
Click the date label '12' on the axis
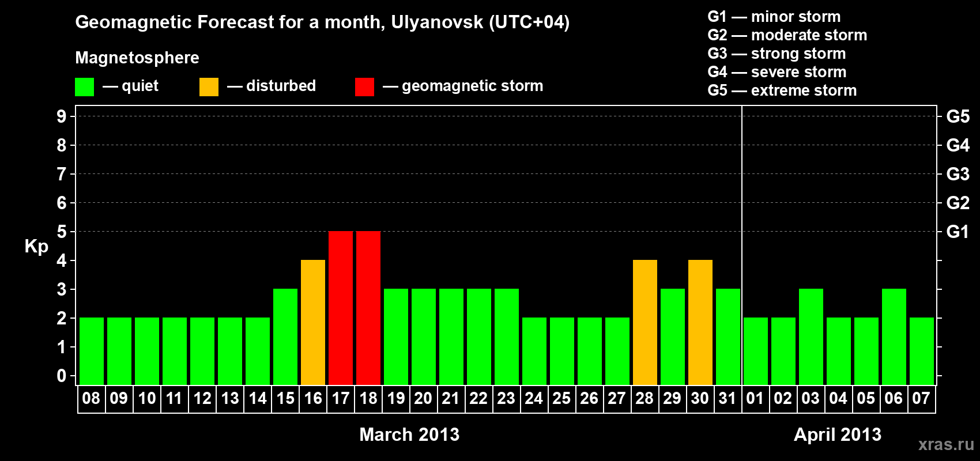click(202, 399)
